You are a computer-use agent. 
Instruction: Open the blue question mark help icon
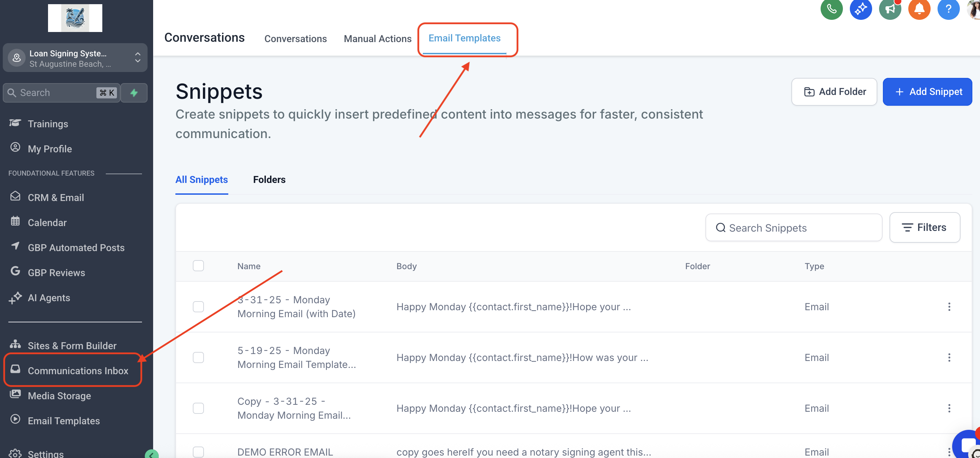click(x=948, y=8)
